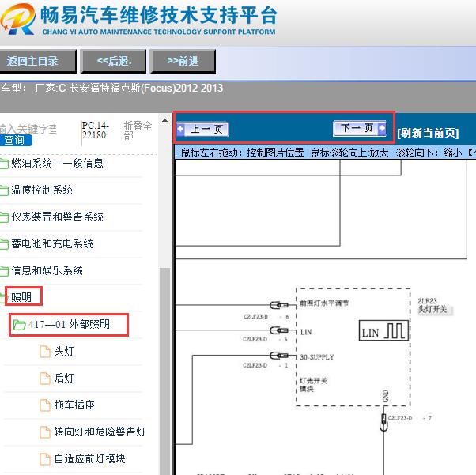Click folder icon beside 仪表装置和警告系统
This screenshot has height=475, width=476.
[x=4, y=217]
